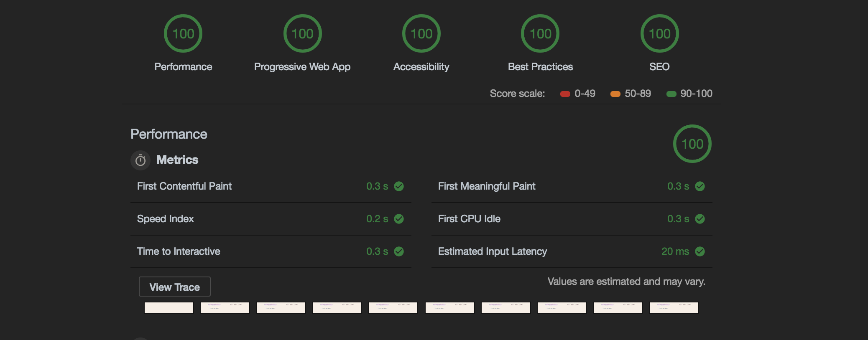Click the stopwatch icon beside Metrics
This screenshot has width=868, height=340.
pyautogui.click(x=140, y=160)
